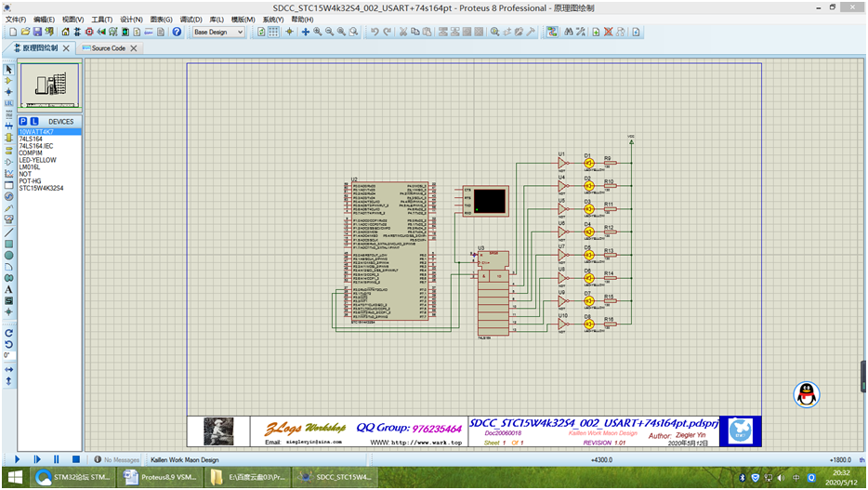
Task: Select STC15W4K32S4 in the devices list
Action: [x=42, y=188]
